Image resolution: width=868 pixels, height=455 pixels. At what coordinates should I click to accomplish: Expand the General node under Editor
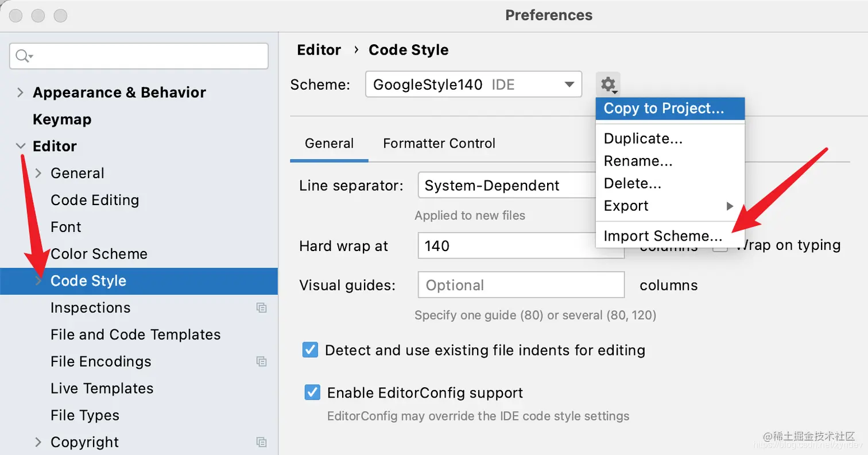tap(38, 173)
